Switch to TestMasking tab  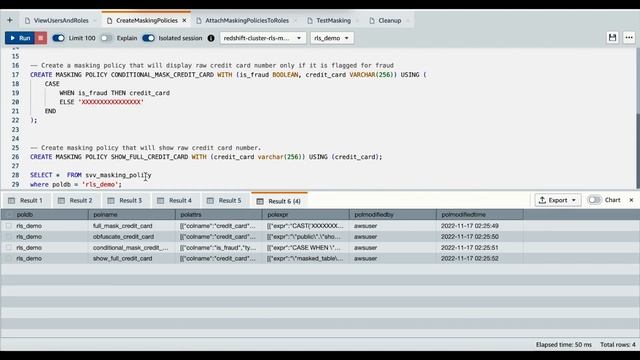[333, 20]
